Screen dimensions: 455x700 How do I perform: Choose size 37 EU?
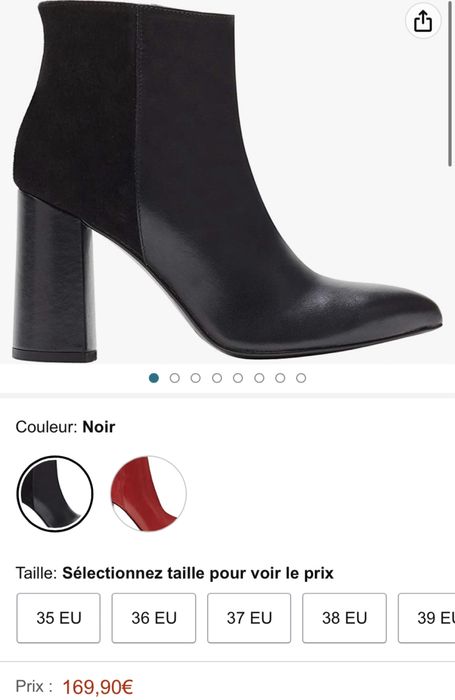249,618
